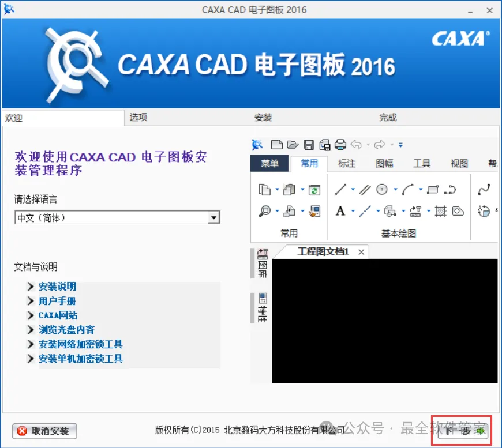Minimize the installer window

[x=470, y=11]
